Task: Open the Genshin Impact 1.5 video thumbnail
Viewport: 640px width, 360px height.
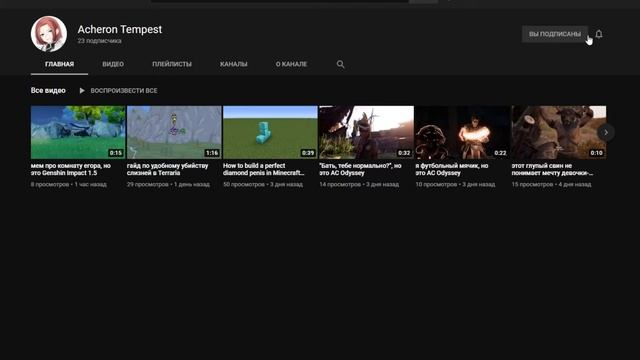Action: click(x=78, y=132)
